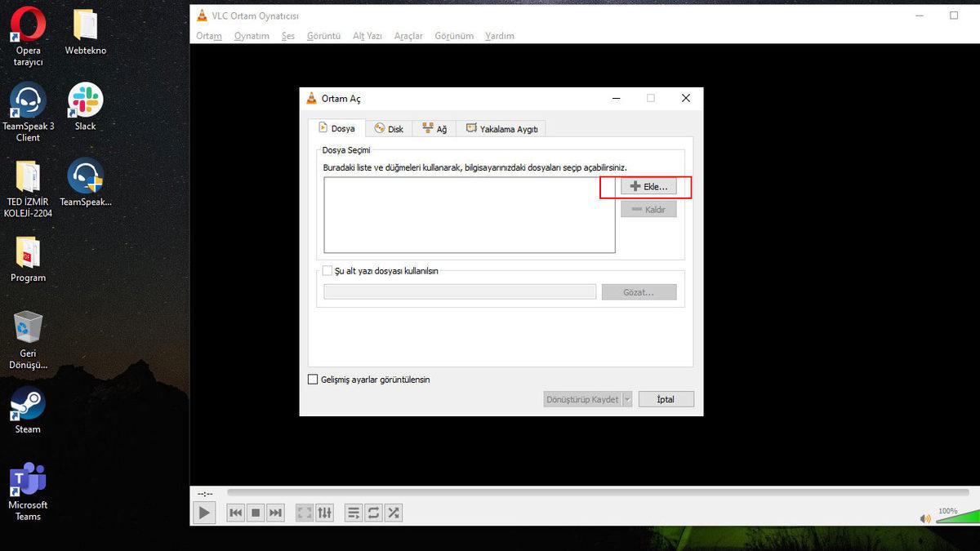The height and width of the screenshot is (551, 980).
Task: Mute the speaker icon near volume
Action: pyautogui.click(x=925, y=518)
